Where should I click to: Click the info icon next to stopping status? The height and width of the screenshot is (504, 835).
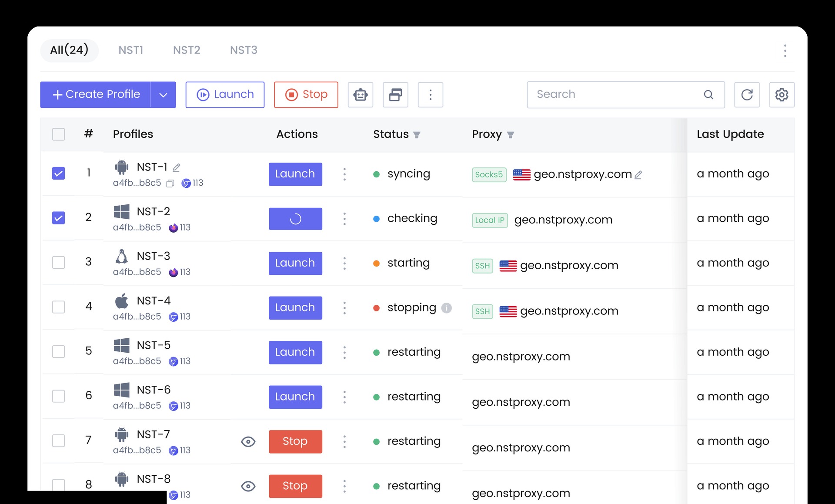(x=446, y=308)
